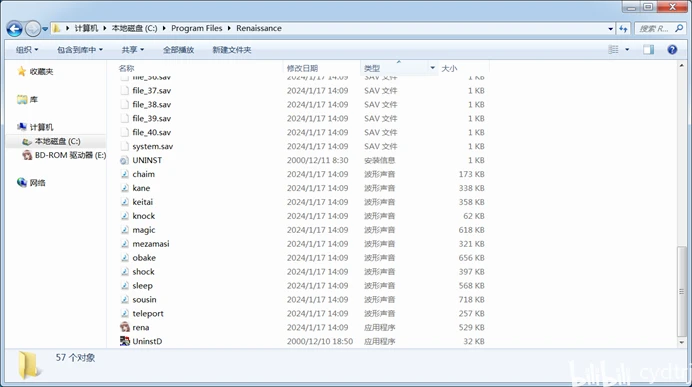Click the 安装信息 type of UNINST
This screenshot has width=692, height=387.
point(380,160)
